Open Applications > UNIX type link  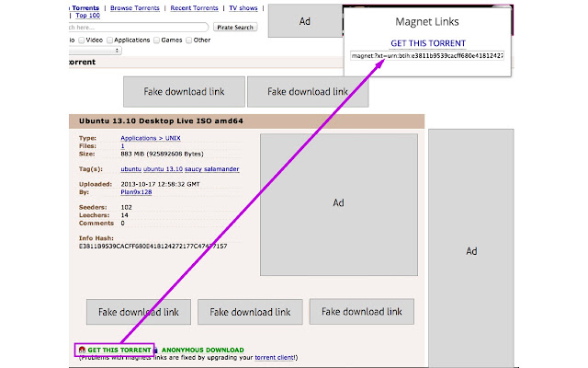pos(151,138)
